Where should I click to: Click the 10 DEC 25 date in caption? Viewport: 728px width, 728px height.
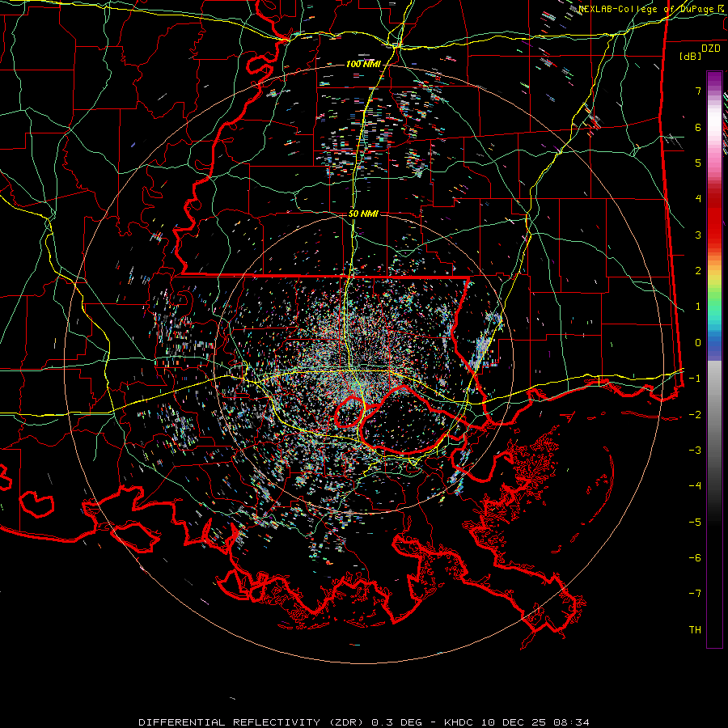(x=515, y=722)
